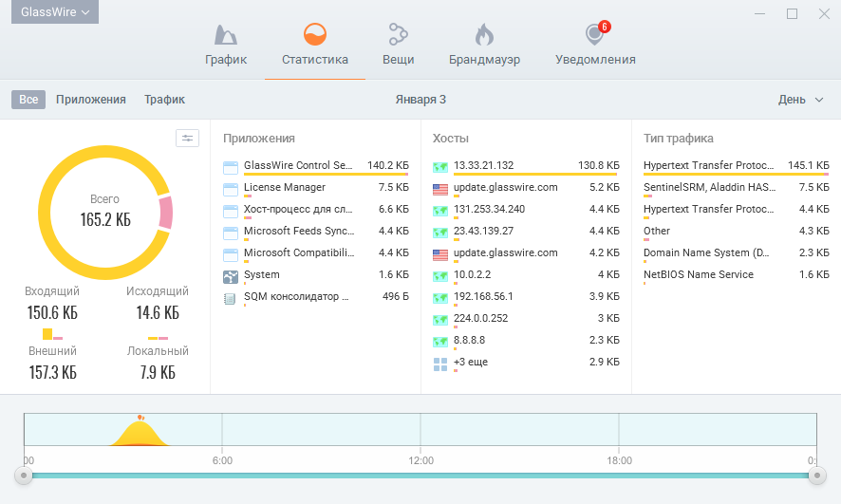The height and width of the screenshot is (504, 841).
Task: Switch to Трафик filter
Action: click(164, 100)
